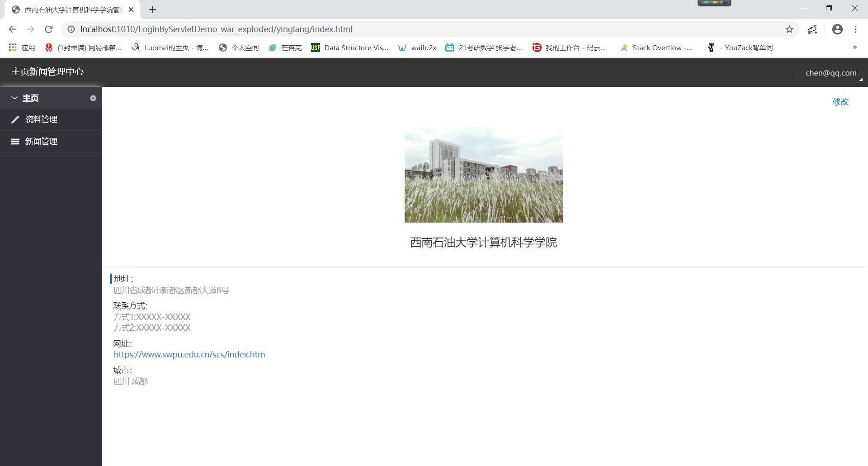Screen dimensions: 868x466
Task: Close the current browser tab
Action: tap(131, 10)
